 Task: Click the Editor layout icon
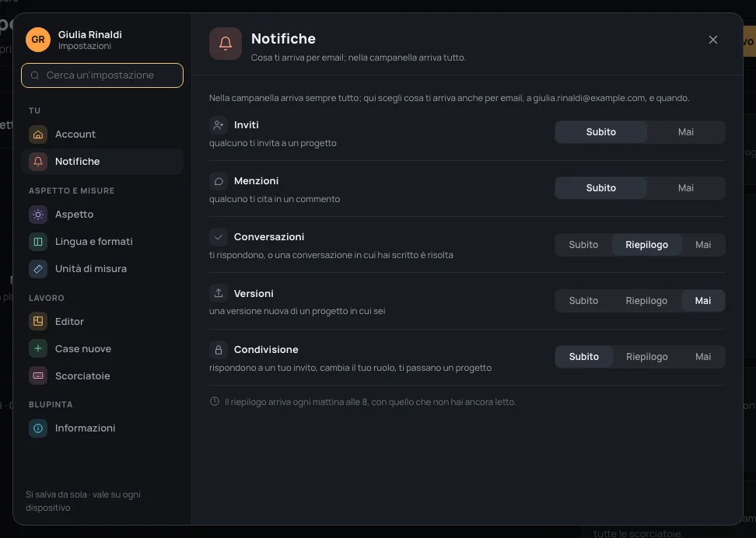tap(38, 322)
